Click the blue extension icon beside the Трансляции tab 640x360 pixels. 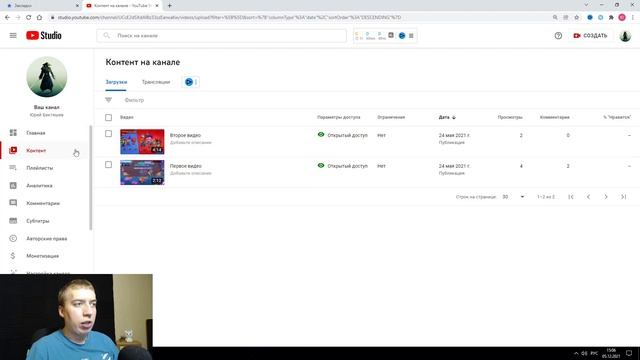coord(189,82)
